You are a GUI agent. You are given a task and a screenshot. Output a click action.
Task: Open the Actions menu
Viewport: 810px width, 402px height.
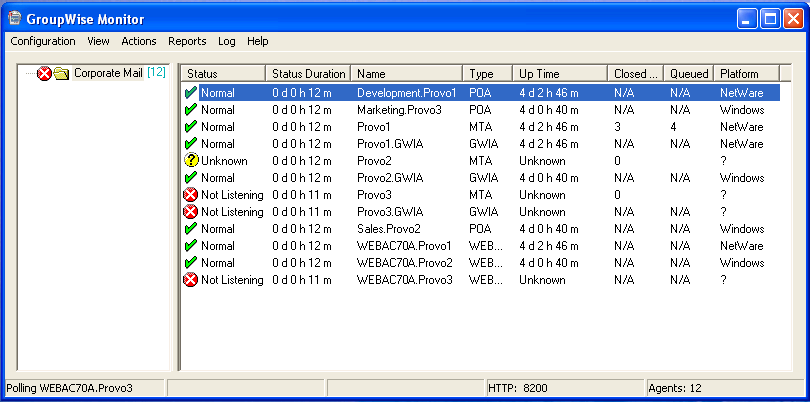click(138, 41)
